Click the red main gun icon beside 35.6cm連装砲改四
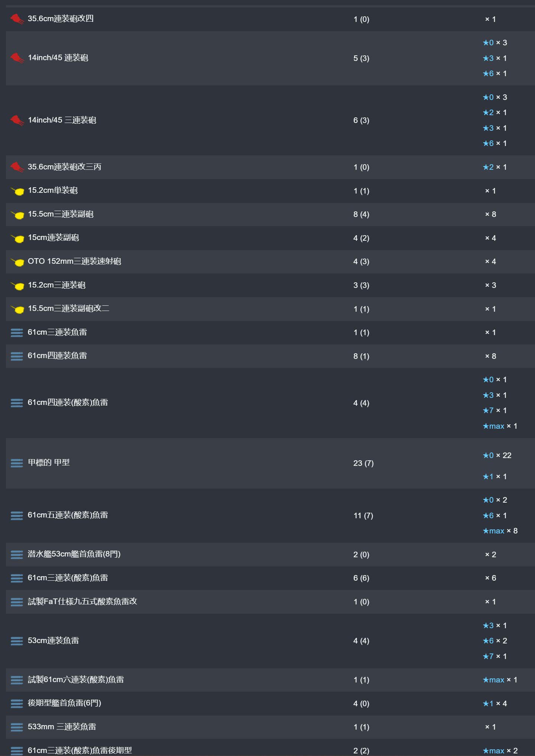This screenshot has height=756, width=535. pos(17,19)
